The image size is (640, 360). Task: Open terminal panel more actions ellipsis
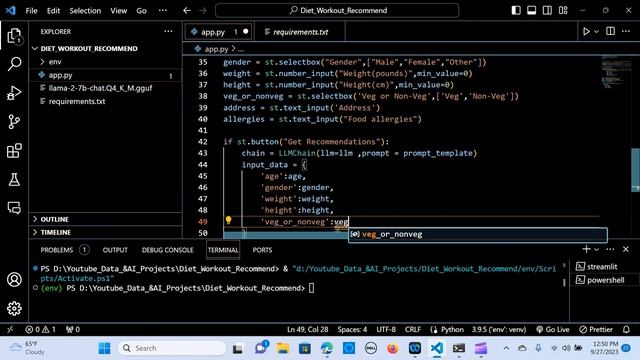pyautogui.click(x=610, y=249)
